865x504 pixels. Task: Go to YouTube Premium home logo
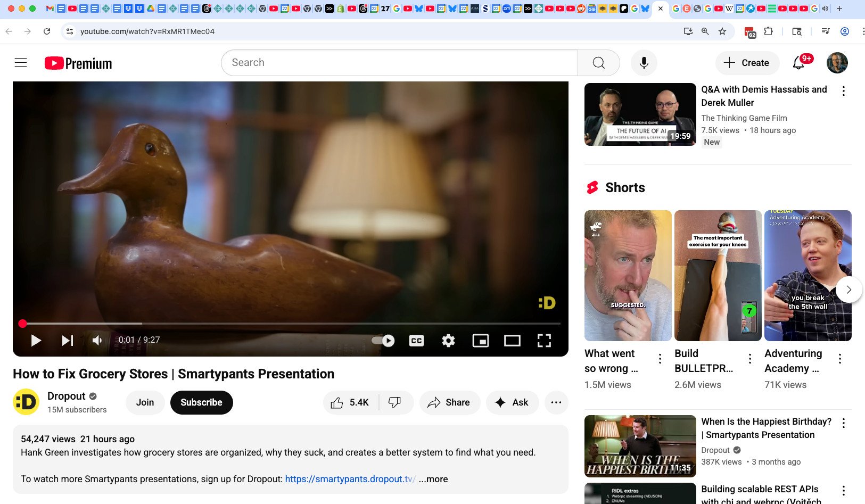tap(78, 63)
